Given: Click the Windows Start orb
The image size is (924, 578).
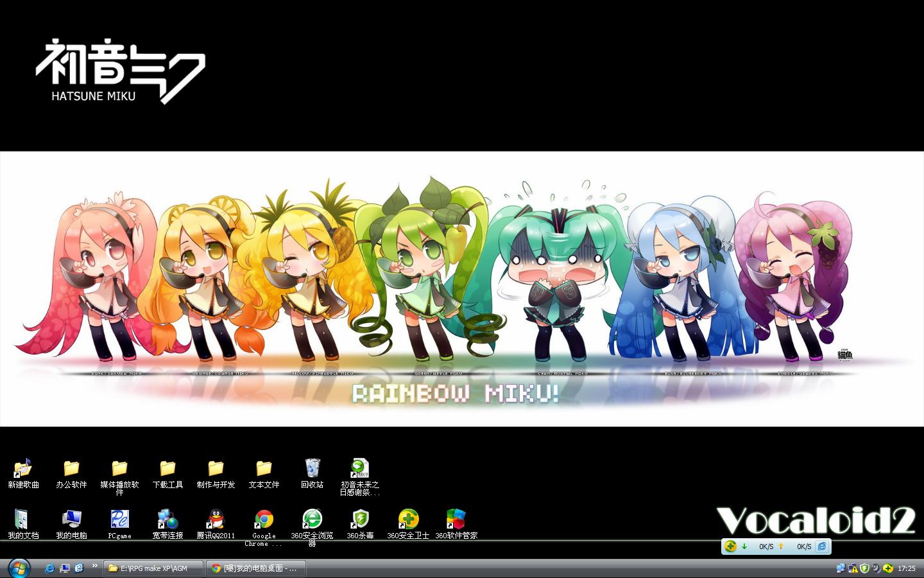Looking at the screenshot, I should point(19,568).
